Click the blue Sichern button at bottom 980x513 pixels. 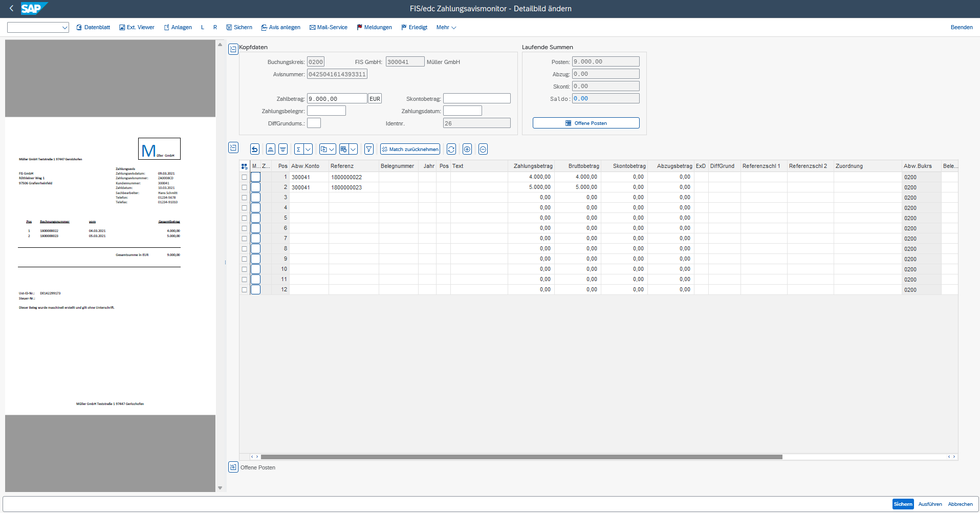[903, 504]
